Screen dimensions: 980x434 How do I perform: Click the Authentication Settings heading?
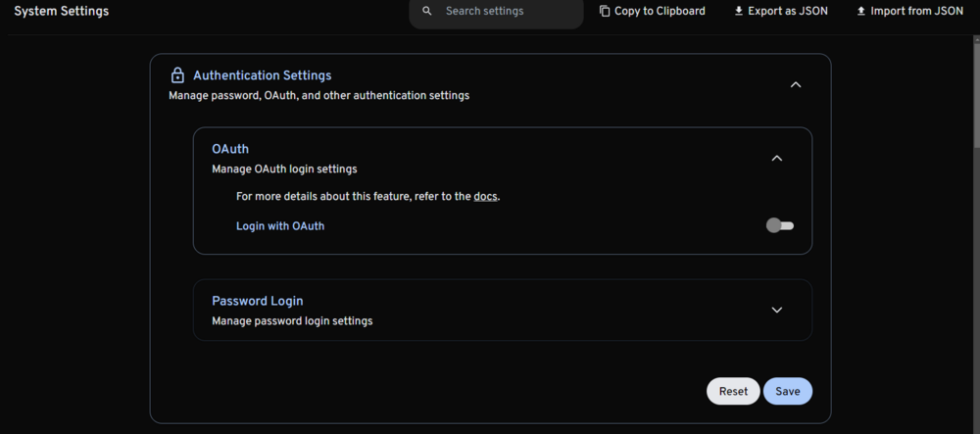click(x=263, y=75)
